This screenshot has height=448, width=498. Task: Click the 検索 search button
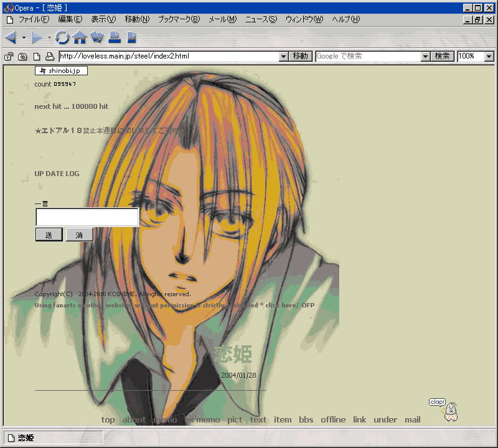point(442,57)
